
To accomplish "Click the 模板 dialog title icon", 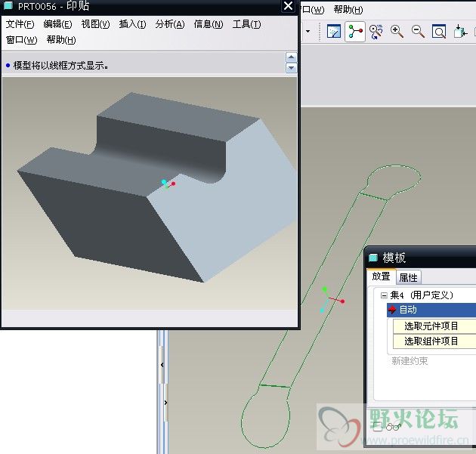I will [373, 258].
